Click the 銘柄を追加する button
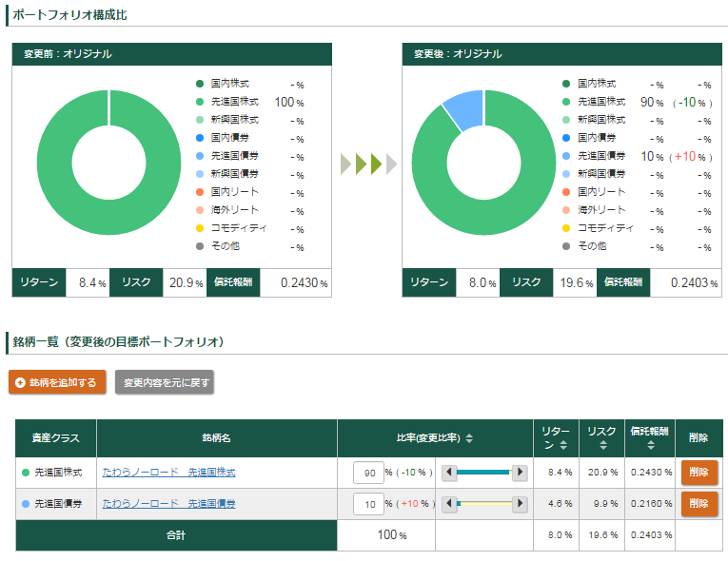 [57, 382]
